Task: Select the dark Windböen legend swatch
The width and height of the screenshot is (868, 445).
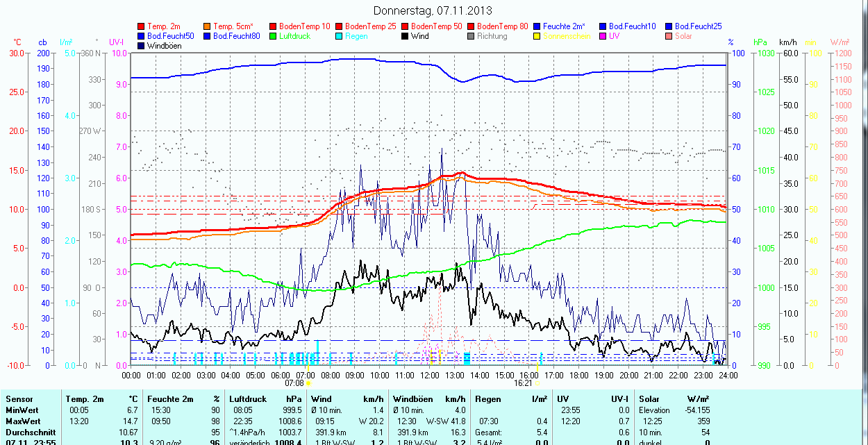Action: click(x=142, y=46)
